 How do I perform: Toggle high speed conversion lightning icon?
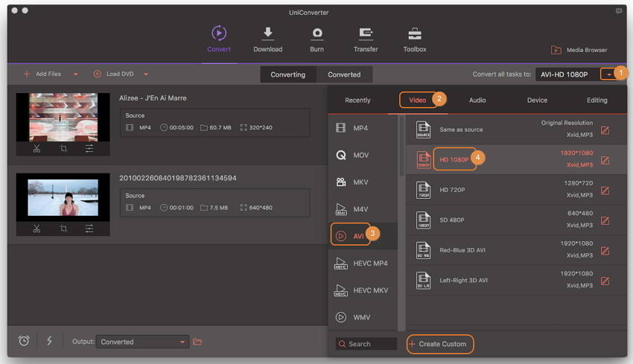point(50,341)
